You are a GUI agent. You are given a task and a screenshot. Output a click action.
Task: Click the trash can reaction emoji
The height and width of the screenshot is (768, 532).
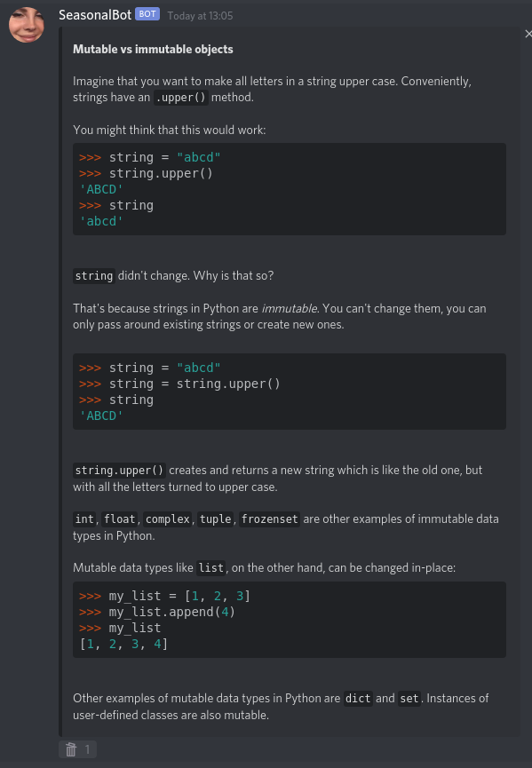71,749
